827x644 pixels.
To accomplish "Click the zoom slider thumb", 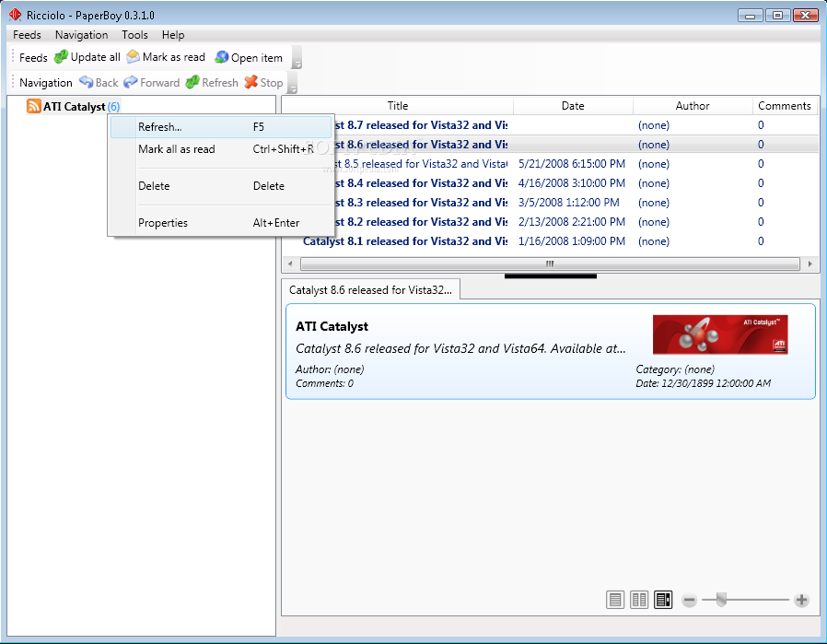I will (721, 599).
